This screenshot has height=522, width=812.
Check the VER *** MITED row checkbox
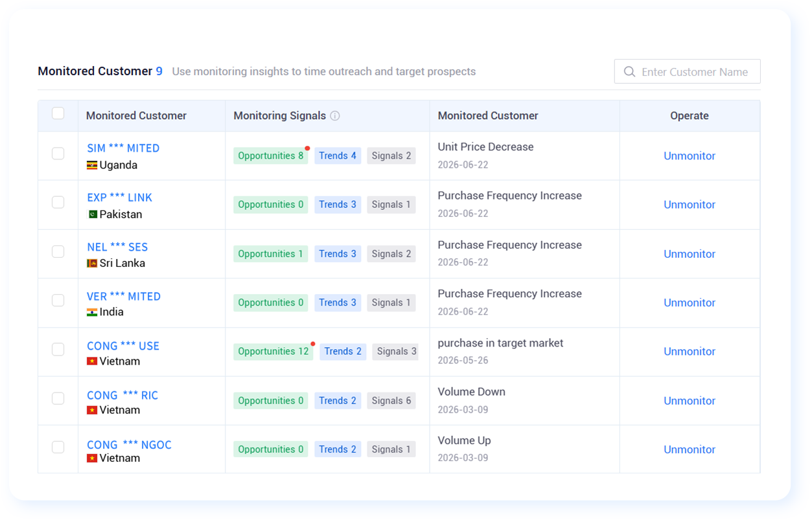click(x=58, y=301)
